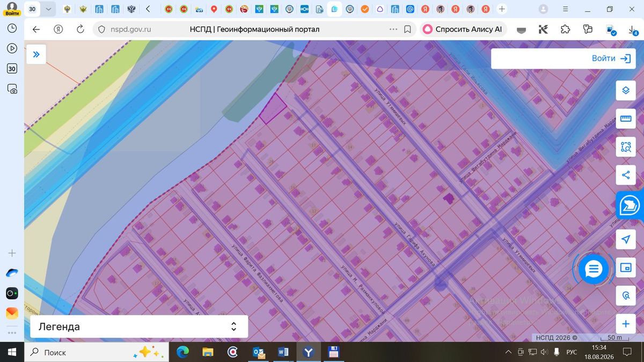Click the map rotation compass icon
The height and width of the screenshot is (362, 644).
point(625,295)
